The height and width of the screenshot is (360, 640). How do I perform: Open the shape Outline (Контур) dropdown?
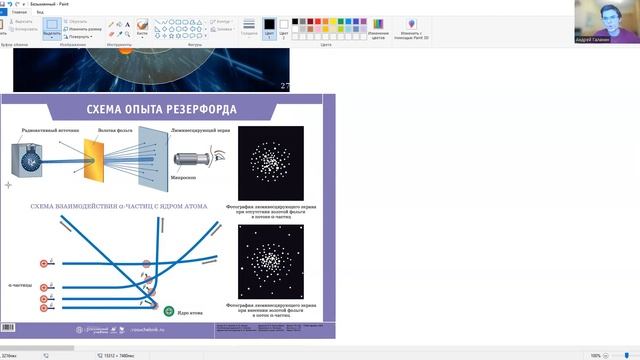[222, 22]
